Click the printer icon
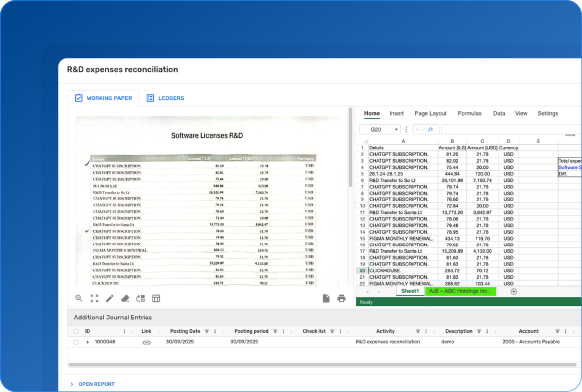This screenshot has width=582, height=392. click(x=341, y=298)
